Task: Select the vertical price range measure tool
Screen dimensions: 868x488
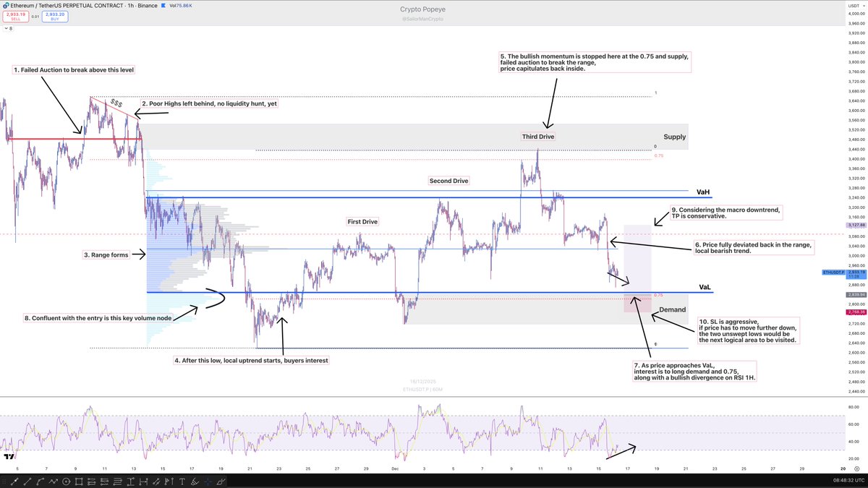Action: click(x=131, y=481)
